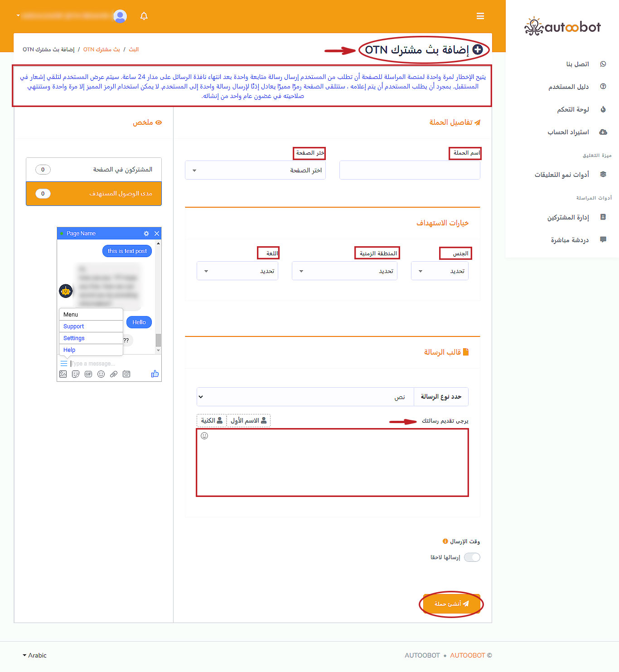
Task: Click the orange create campaign button
Action: pyautogui.click(x=451, y=604)
